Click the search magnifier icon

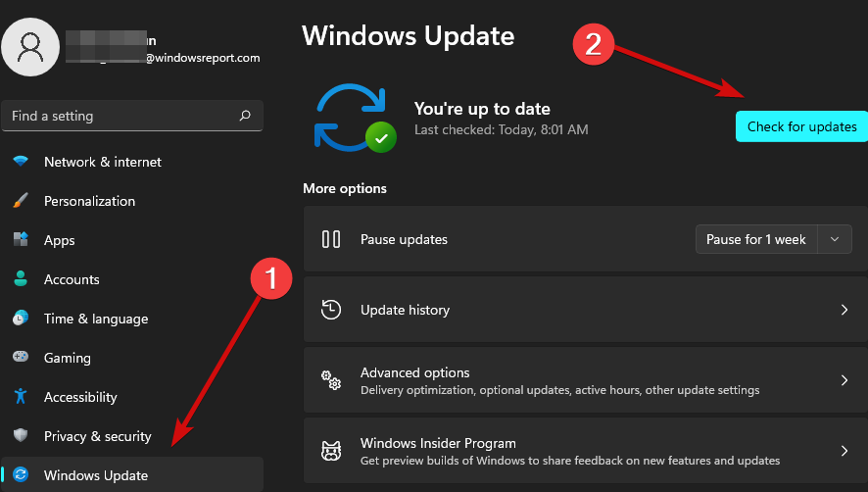pos(245,116)
